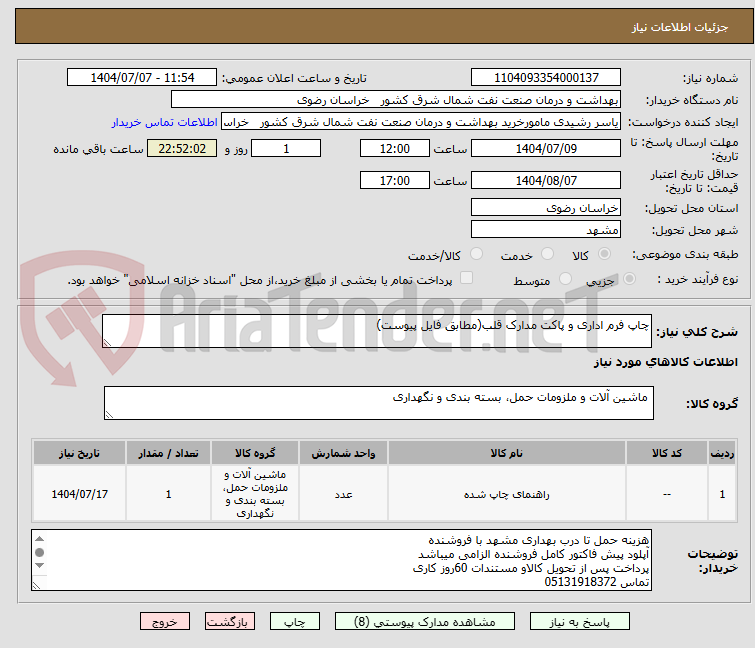
Task: Click the phone number 05131918372 text
Action: [x=580, y=582]
